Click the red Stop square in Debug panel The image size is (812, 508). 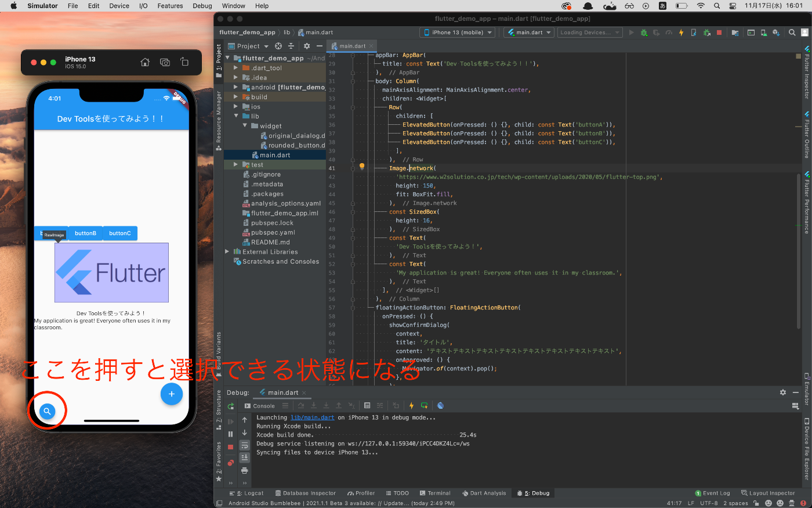231,447
